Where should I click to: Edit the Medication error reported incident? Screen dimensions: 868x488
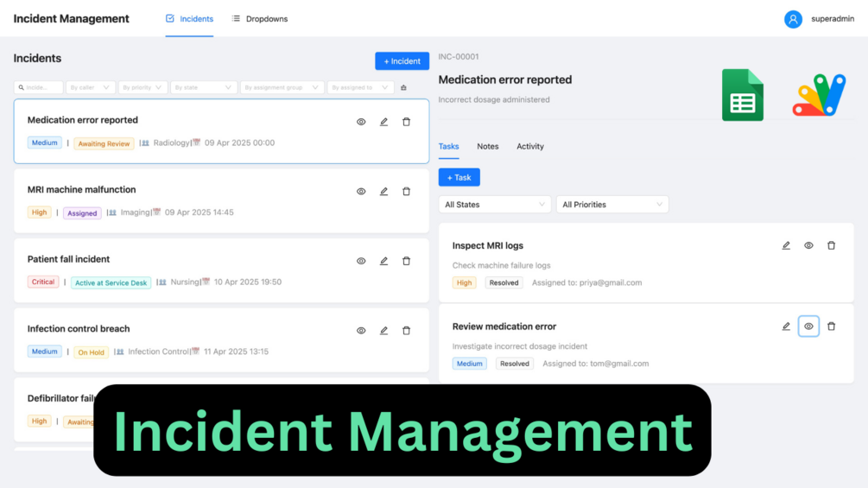(383, 122)
